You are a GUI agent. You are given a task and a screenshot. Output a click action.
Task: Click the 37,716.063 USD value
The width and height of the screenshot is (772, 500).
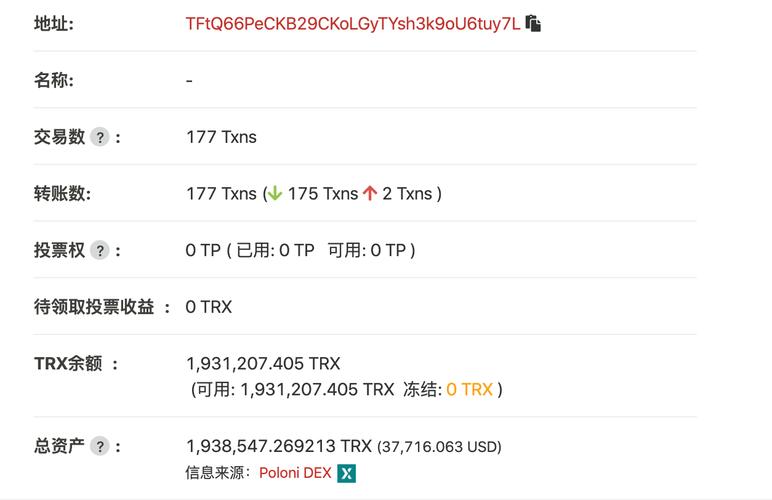[439, 447]
